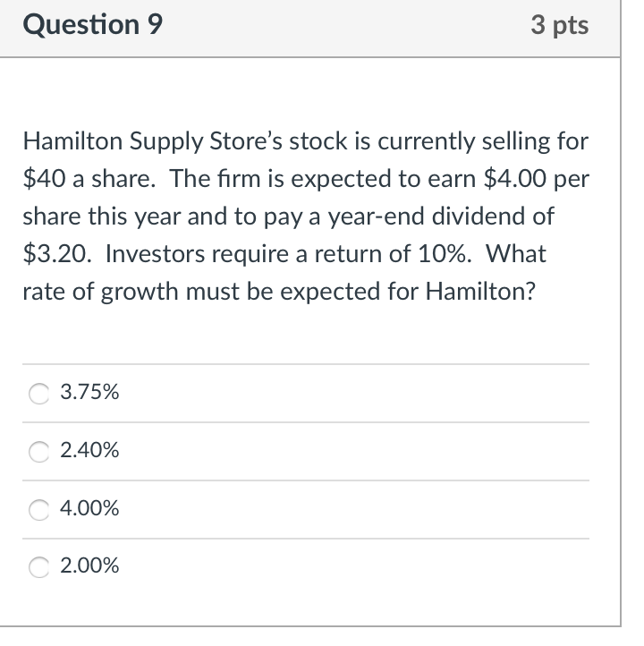
Task: Click the word Hamilton starting the question
Action: coord(72,140)
